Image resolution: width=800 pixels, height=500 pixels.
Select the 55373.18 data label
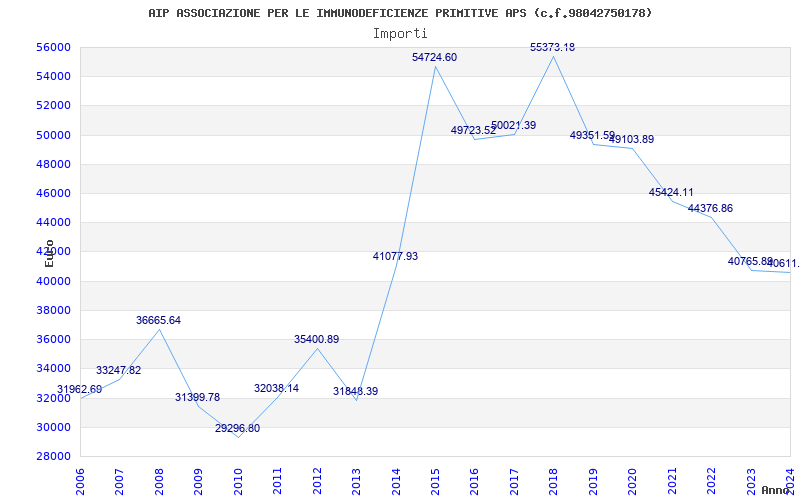pos(553,47)
